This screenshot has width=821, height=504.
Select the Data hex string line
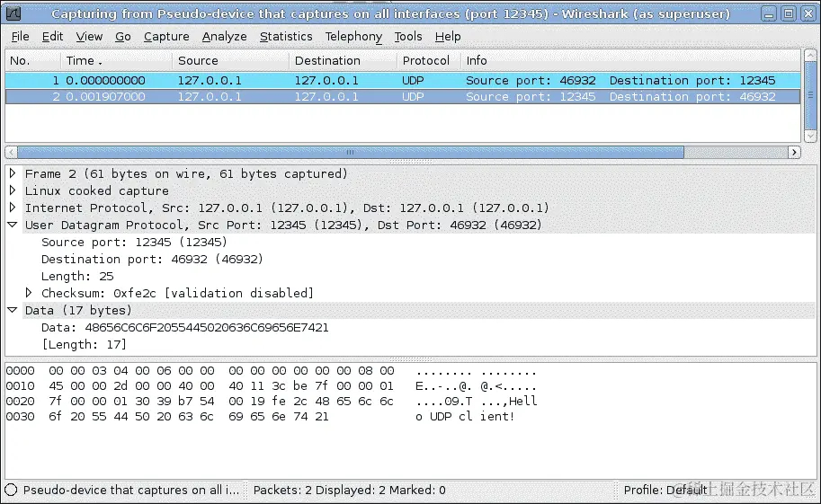(185, 327)
